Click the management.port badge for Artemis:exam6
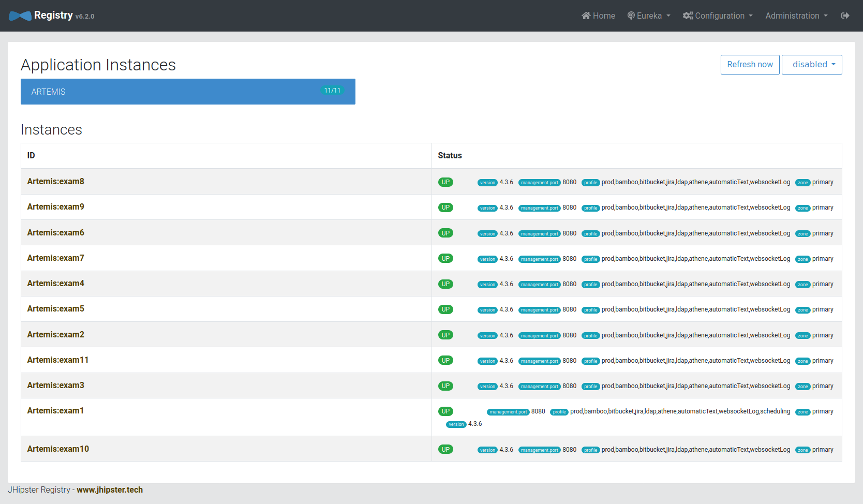This screenshot has width=863, height=504. pos(539,233)
